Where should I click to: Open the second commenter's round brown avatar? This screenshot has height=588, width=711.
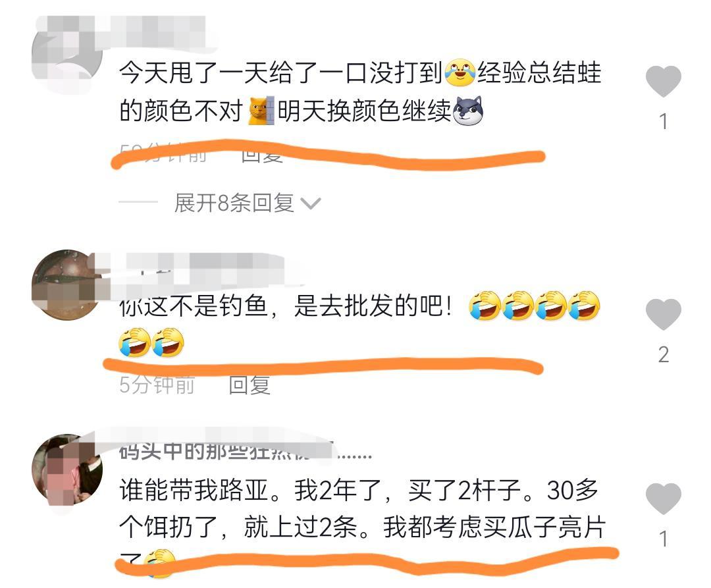pyautogui.click(x=67, y=284)
